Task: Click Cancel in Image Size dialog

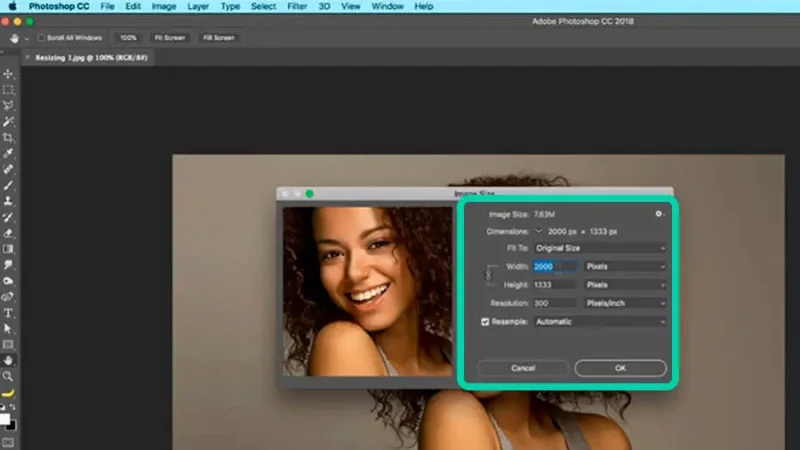Action: pyautogui.click(x=523, y=368)
